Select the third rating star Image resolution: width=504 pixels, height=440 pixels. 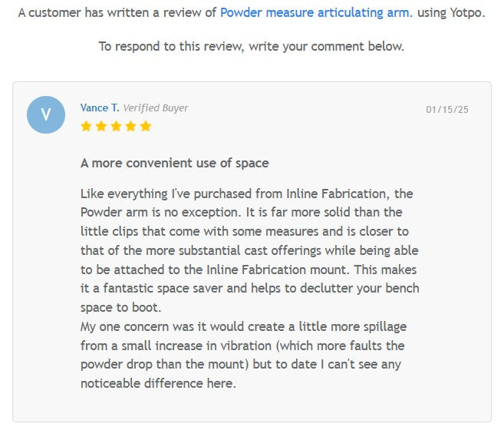click(116, 126)
